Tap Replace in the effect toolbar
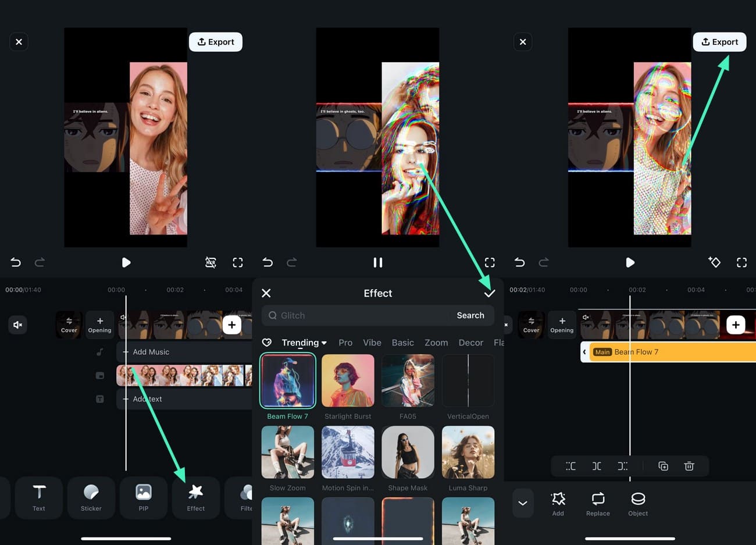 click(x=597, y=503)
